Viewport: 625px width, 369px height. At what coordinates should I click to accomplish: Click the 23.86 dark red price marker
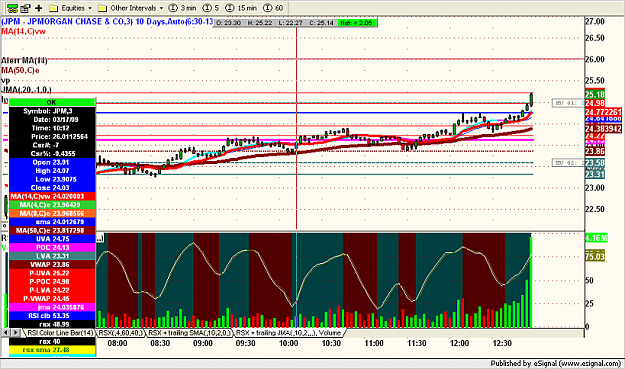[595, 151]
